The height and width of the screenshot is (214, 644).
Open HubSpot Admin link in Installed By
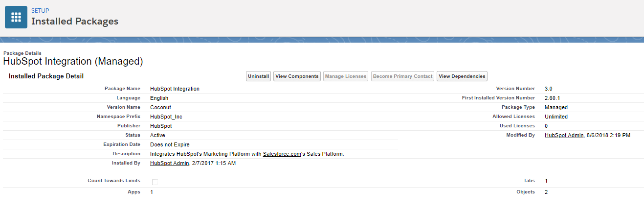tap(170, 163)
